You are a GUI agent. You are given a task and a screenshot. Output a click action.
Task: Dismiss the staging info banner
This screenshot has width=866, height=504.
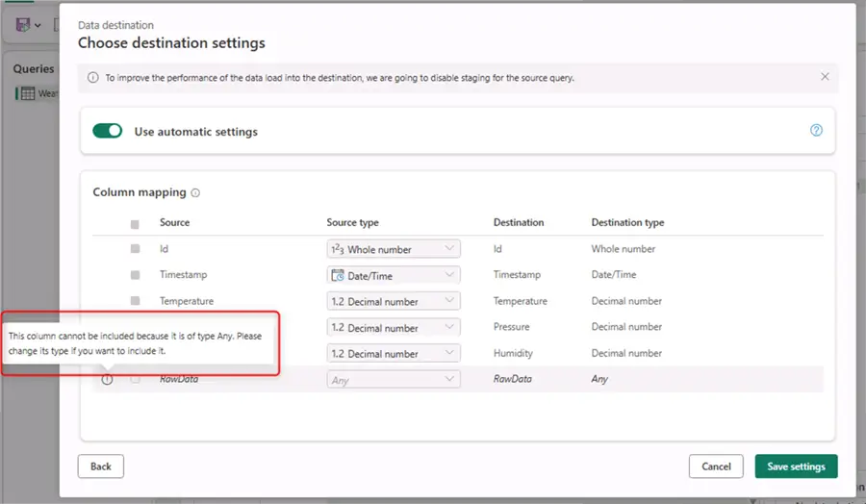(825, 77)
